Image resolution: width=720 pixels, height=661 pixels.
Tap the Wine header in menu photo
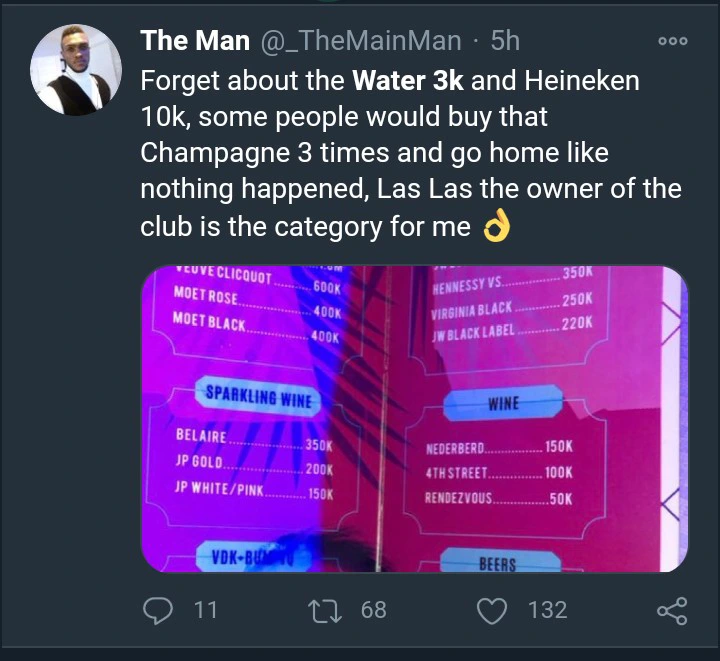(x=503, y=403)
